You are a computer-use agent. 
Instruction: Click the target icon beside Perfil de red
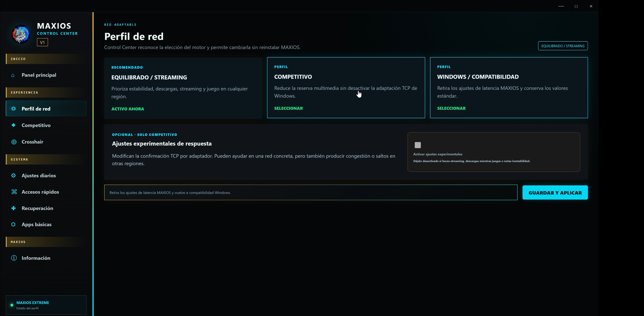click(x=14, y=109)
